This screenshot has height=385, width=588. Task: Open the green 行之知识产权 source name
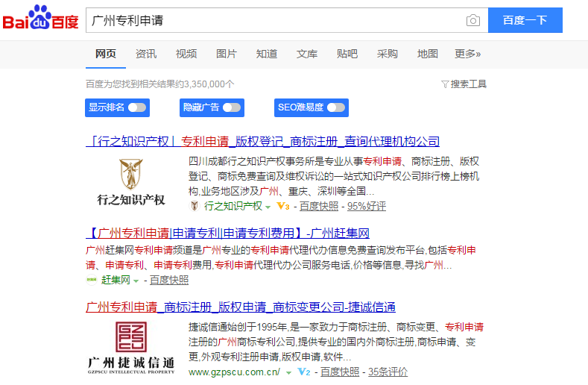click(x=233, y=206)
